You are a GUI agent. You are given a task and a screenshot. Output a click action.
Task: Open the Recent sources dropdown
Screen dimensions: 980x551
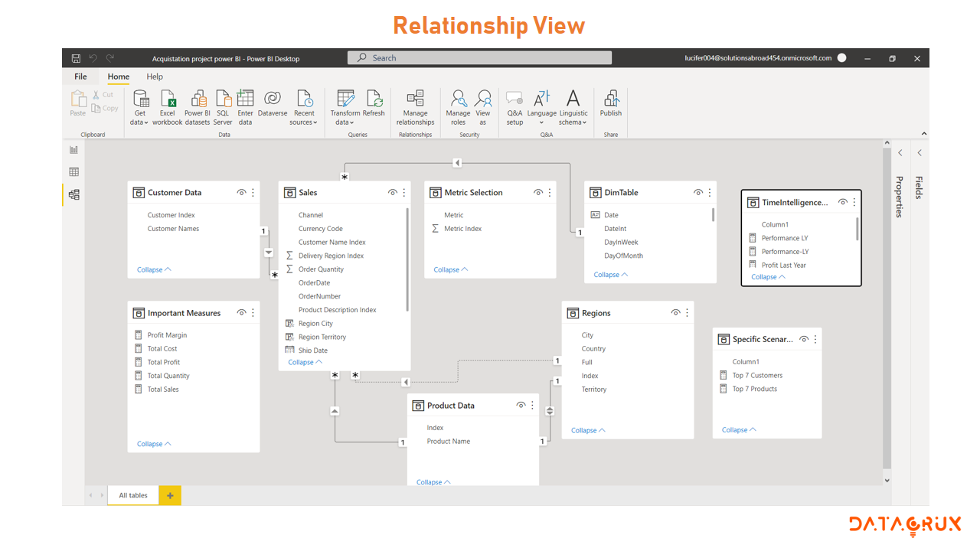click(x=304, y=107)
